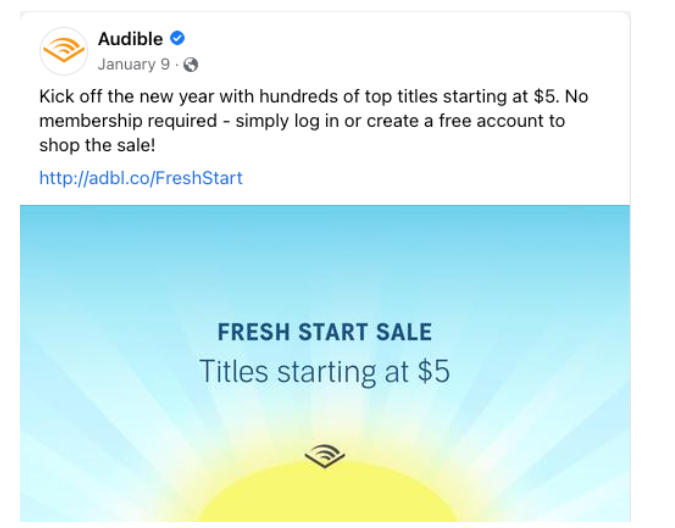Screen dimensions: 675x528
Task: Click 'membership required' in the post text
Action: pyautogui.click(x=128, y=121)
